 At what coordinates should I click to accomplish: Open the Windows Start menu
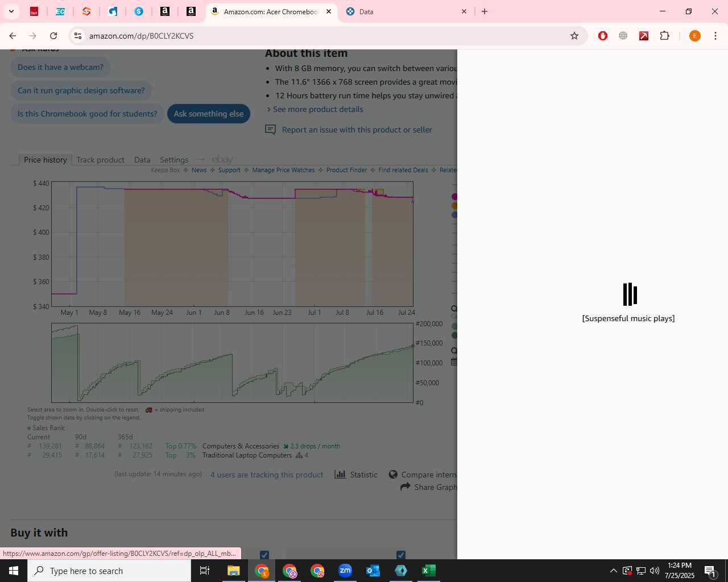coord(14,571)
